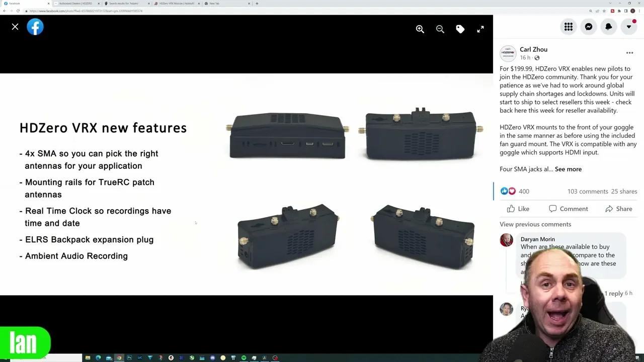The width and height of the screenshot is (644, 362).
Task: Open Messenger from the top bar
Action: [x=589, y=27]
